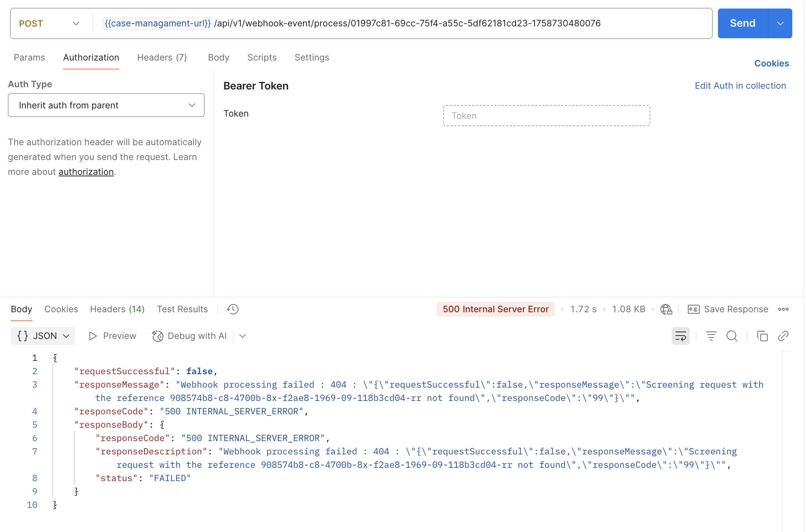Image resolution: width=806 pixels, height=532 pixels.
Task: Click into the Token input field
Action: coord(546,116)
